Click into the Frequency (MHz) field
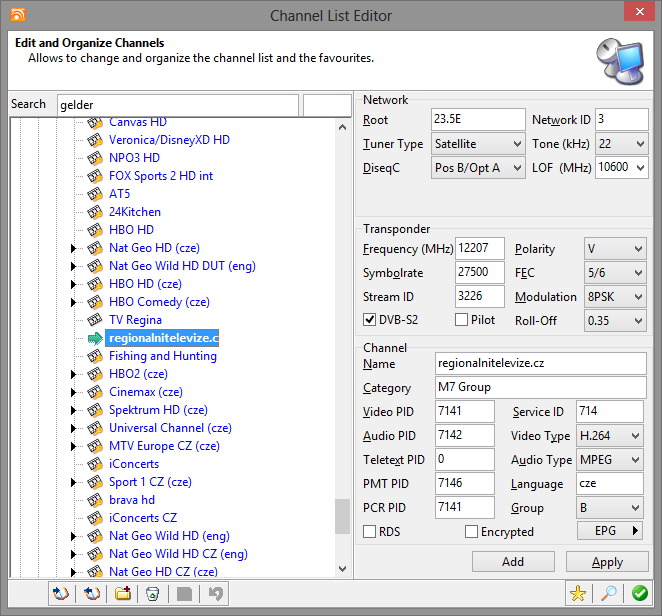 coord(480,249)
